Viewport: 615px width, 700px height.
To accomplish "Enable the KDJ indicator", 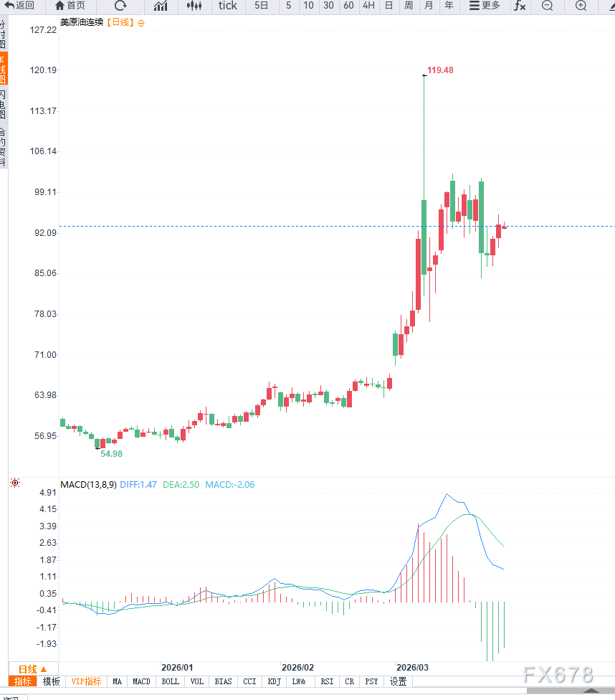I will pyautogui.click(x=274, y=681).
